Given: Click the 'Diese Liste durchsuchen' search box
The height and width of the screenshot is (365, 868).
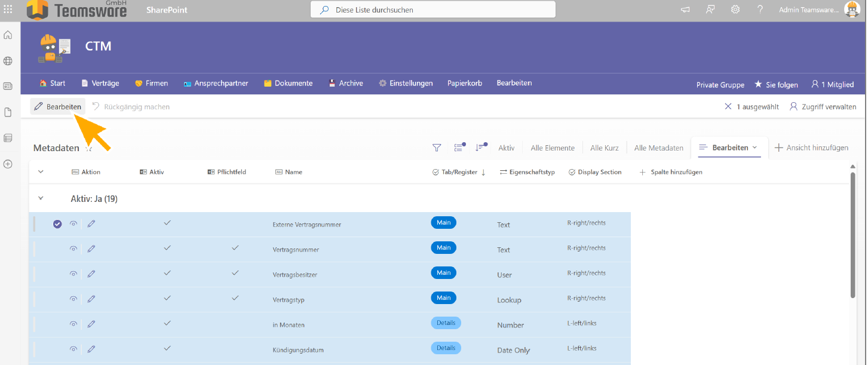Looking at the screenshot, I should [433, 10].
